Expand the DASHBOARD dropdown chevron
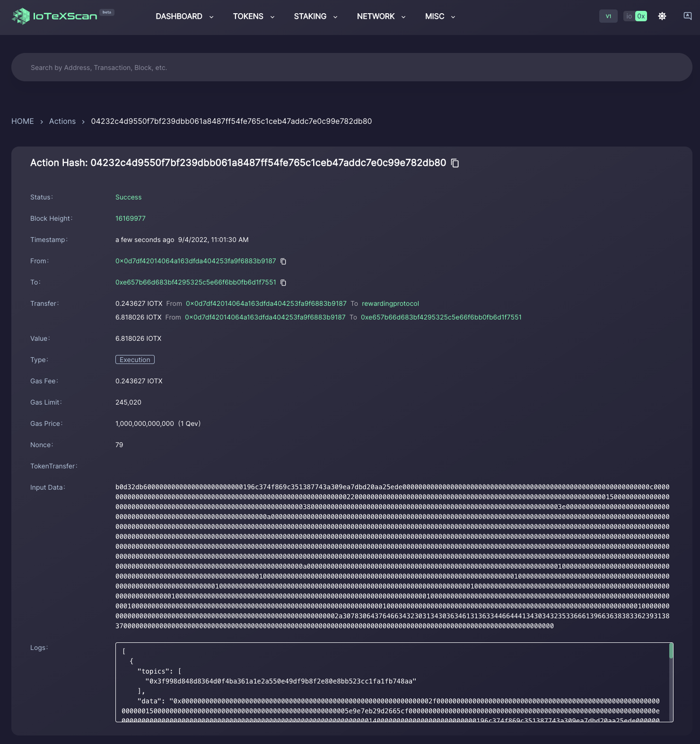 pyautogui.click(x=211, y=17)
